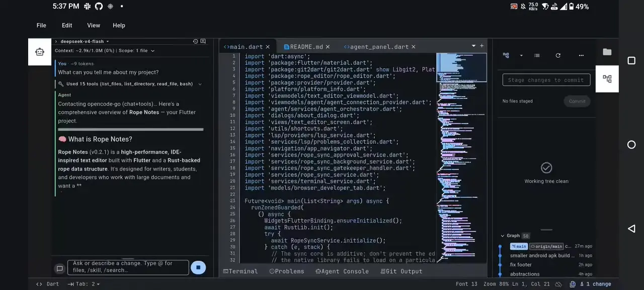The width and height of the screenshot is (644, 290).
Task: Collapse the Graph section
Action: pos(503,236)
